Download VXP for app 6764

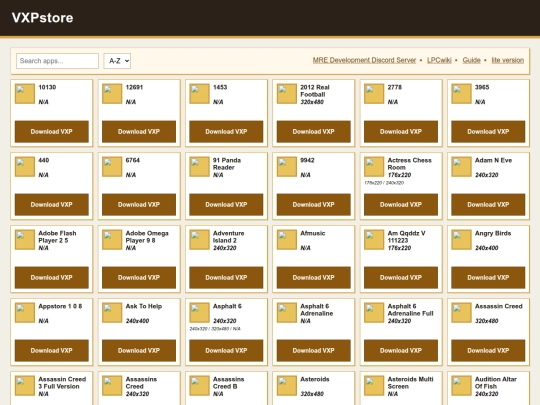tap(139, 205)
